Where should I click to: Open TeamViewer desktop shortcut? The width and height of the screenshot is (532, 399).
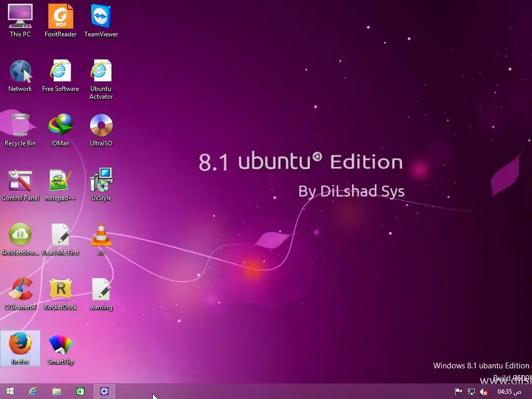[x=101, y=20]
